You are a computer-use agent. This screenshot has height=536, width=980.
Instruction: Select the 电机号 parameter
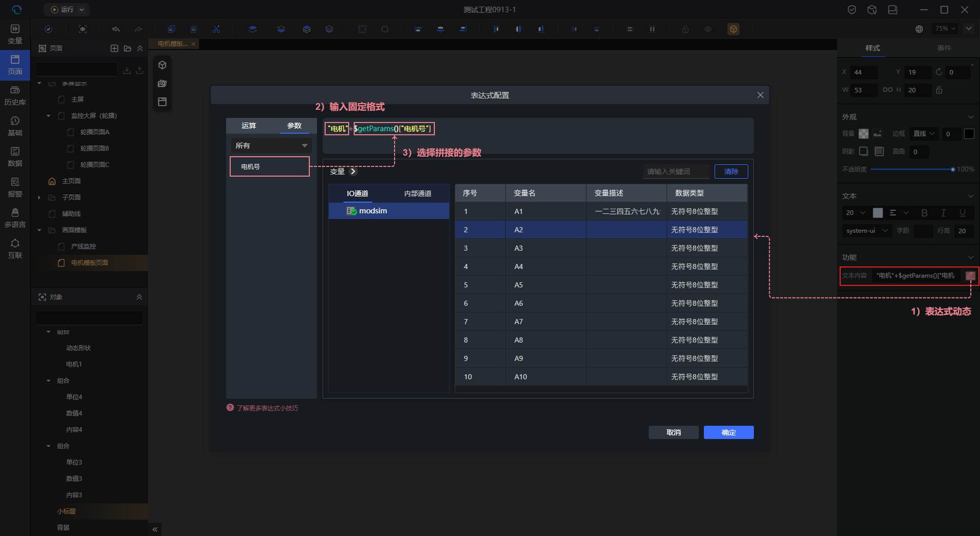tap(269, 166)
